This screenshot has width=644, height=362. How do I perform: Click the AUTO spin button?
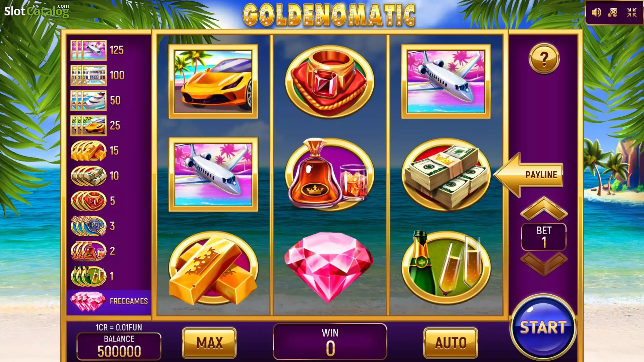pyautogui.click(x=450, y=343)
